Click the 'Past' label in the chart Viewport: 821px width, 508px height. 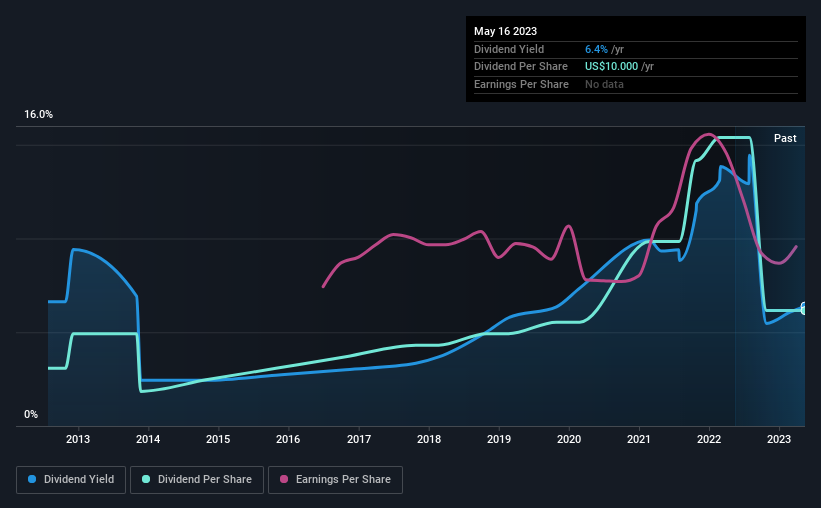click(785, 138)
